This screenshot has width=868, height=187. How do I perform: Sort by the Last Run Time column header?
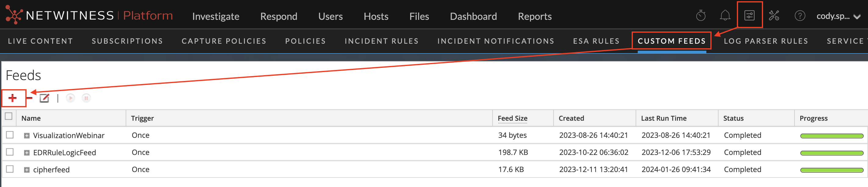(x=677, y=118)
